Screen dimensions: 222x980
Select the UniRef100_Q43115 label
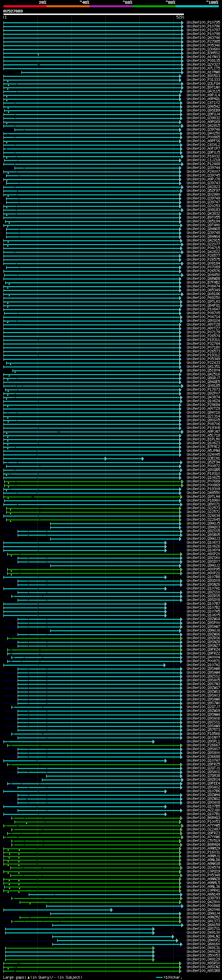(x=203, y=91)
